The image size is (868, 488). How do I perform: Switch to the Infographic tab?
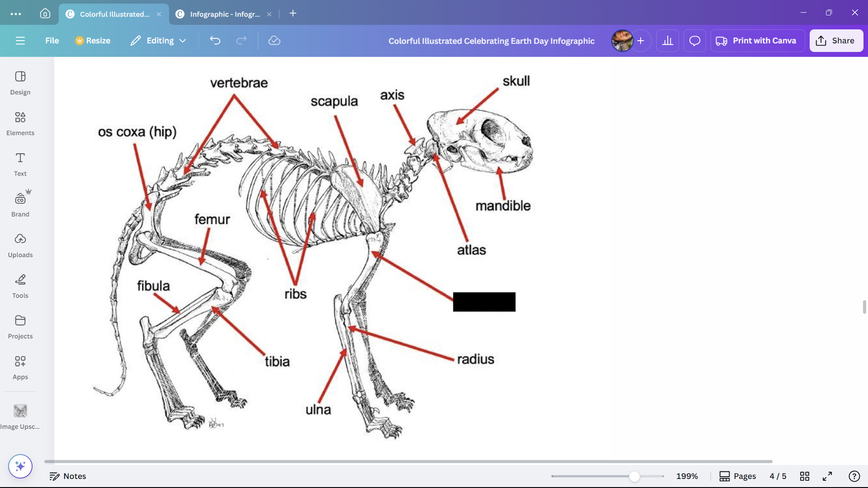point(225,14)
